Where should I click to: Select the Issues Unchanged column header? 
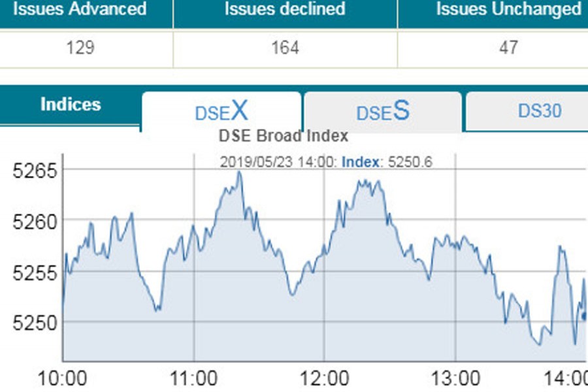(508, 10)
